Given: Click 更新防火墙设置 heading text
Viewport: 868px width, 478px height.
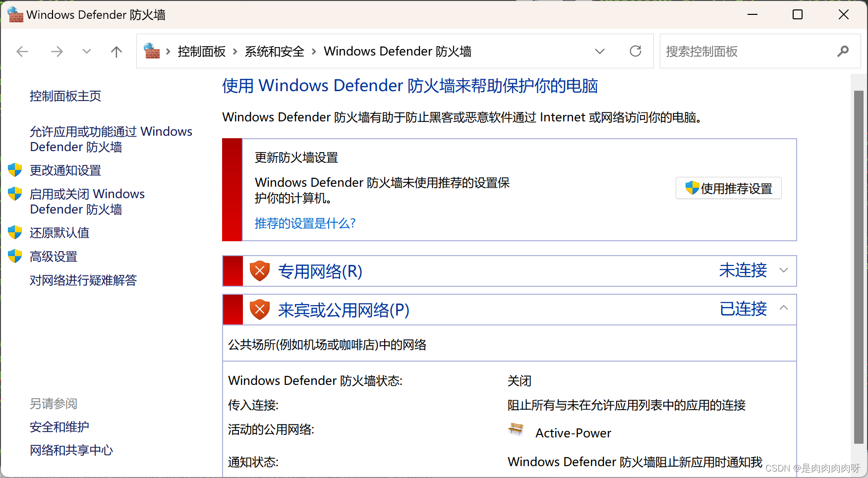Looking at the screenshot, I should click(x=296, y=158).
